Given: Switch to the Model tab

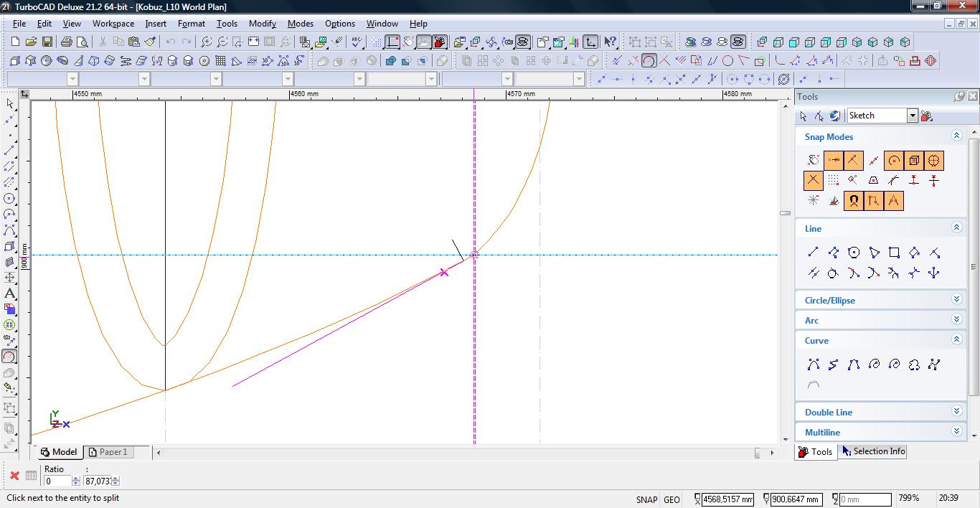Looking at the screenshot, I should (x=59, y=452).
